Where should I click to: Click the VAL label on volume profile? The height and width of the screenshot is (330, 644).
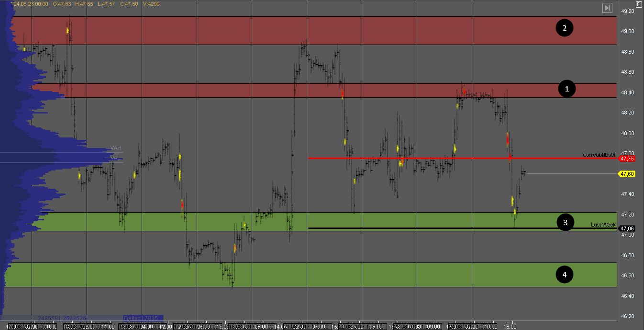(x=115, y=158)
